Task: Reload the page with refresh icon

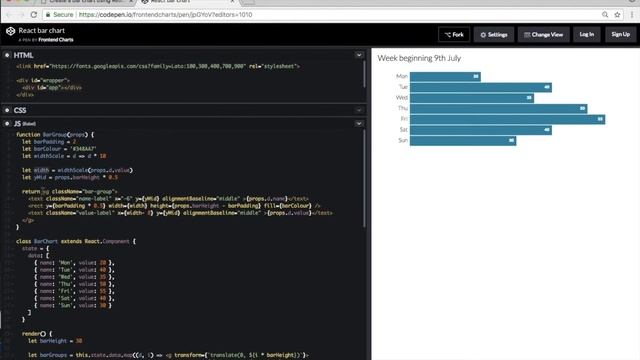Action: tap(34, 15)
